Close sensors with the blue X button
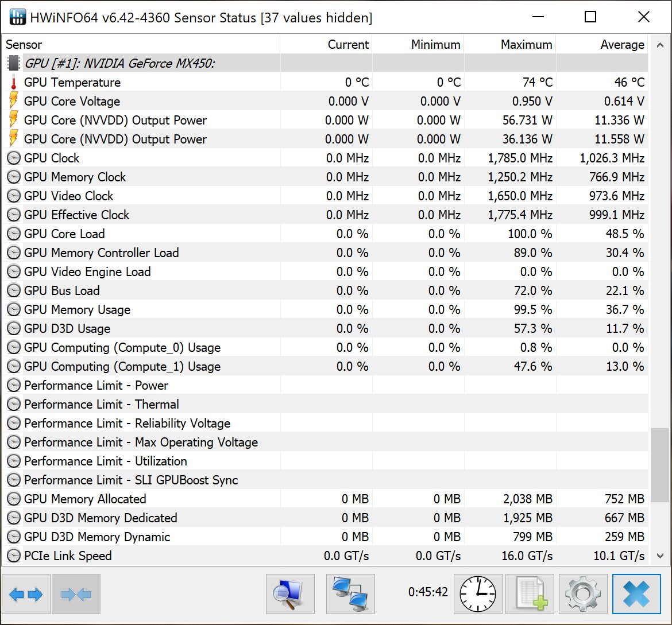 coord(636,594)
